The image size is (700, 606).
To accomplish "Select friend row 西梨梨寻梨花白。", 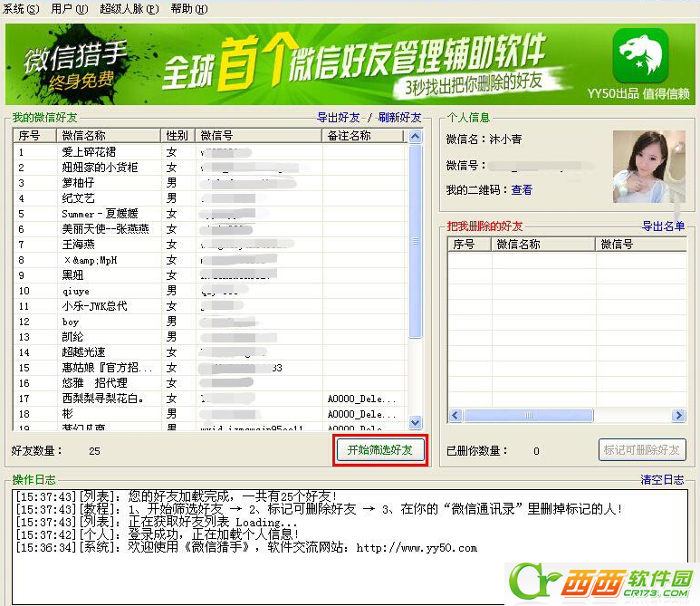I will [x=210, y=399].
